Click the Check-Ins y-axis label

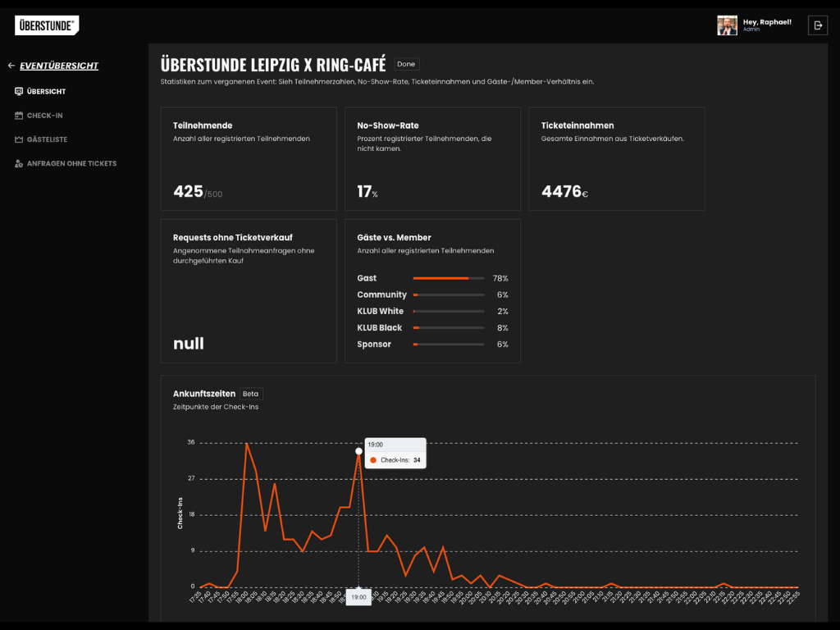pos(180,514)
